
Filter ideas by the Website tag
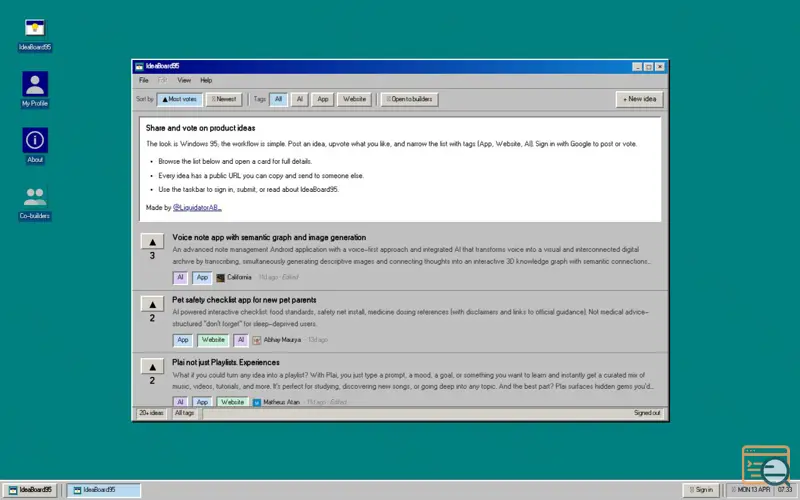click(x=355, y=99)
